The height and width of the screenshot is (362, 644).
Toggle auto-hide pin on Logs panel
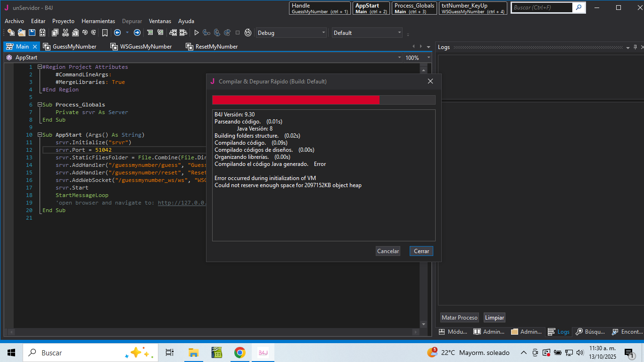click(635, 47)
